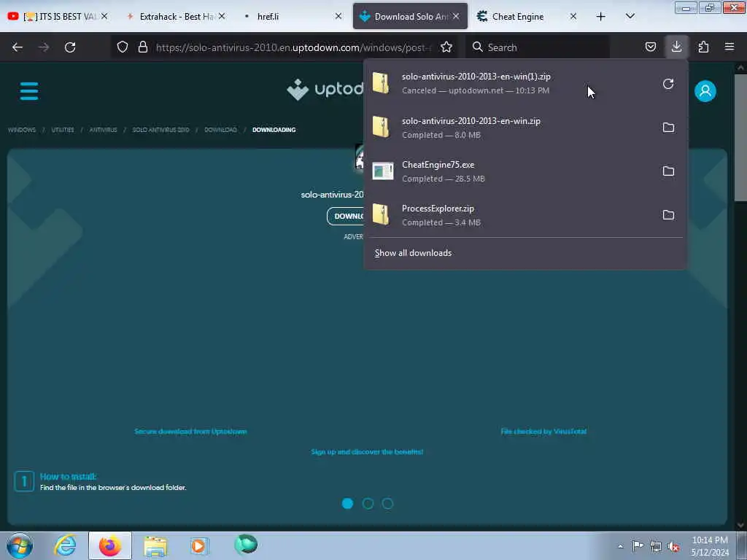This screenshot has height=560, width=747.
Task: Click the Firefox taskbar icon
Action: pyautogui.click(x=109, y=545)
